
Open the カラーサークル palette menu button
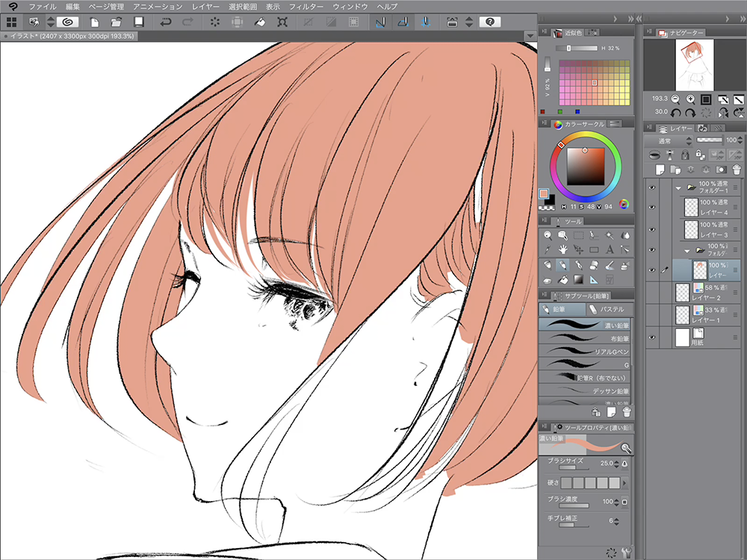(x=545, y=123)
